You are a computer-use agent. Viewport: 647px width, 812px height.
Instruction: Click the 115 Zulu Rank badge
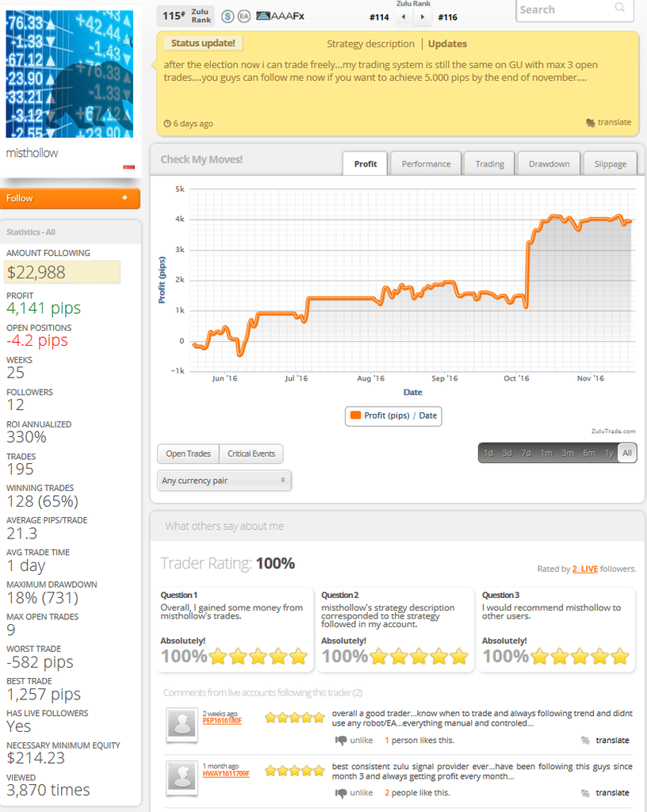click(x=186, y=16)
